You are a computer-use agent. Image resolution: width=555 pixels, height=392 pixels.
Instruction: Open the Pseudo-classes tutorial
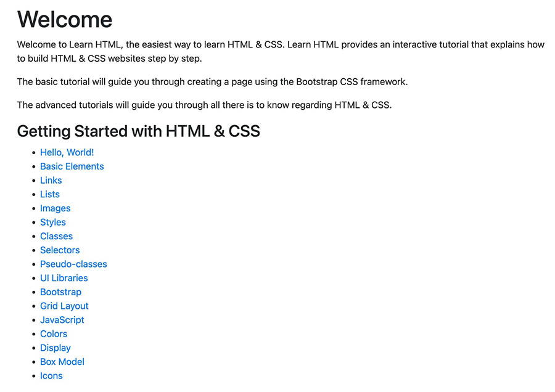(x=73, y=264)
